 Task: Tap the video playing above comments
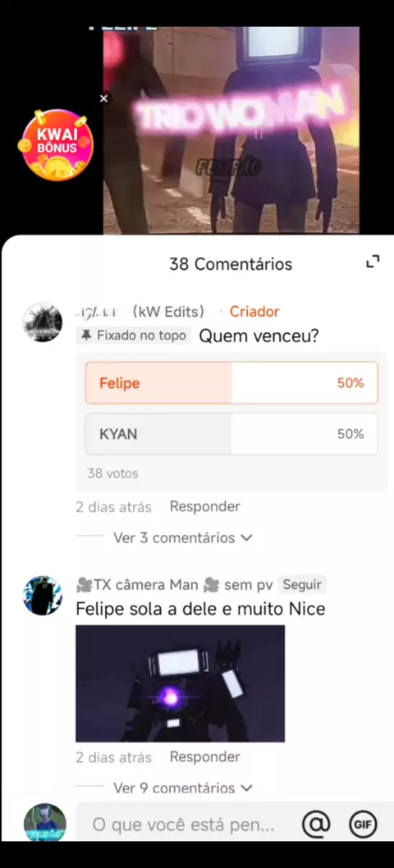pos(231,130)
